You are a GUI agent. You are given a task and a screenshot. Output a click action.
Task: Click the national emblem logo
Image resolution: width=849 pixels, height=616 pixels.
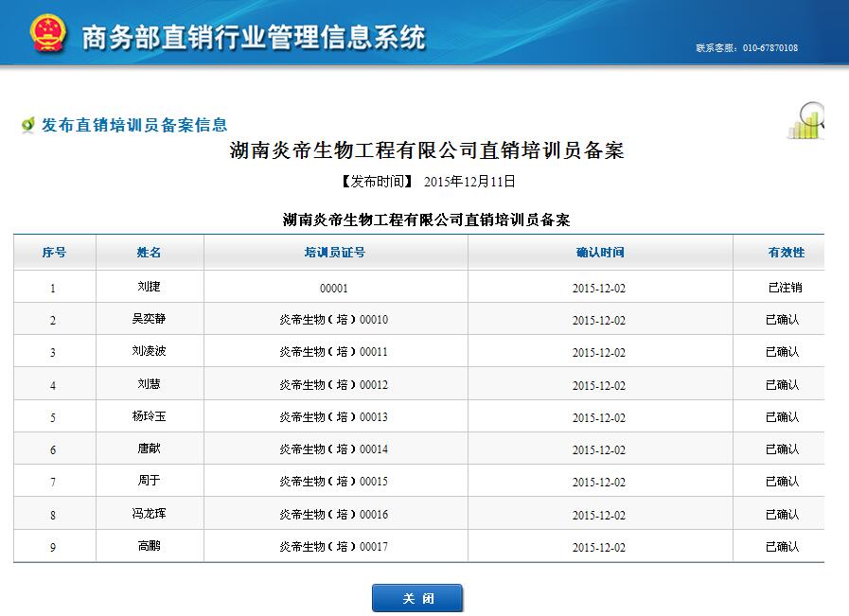click(48, 34)
